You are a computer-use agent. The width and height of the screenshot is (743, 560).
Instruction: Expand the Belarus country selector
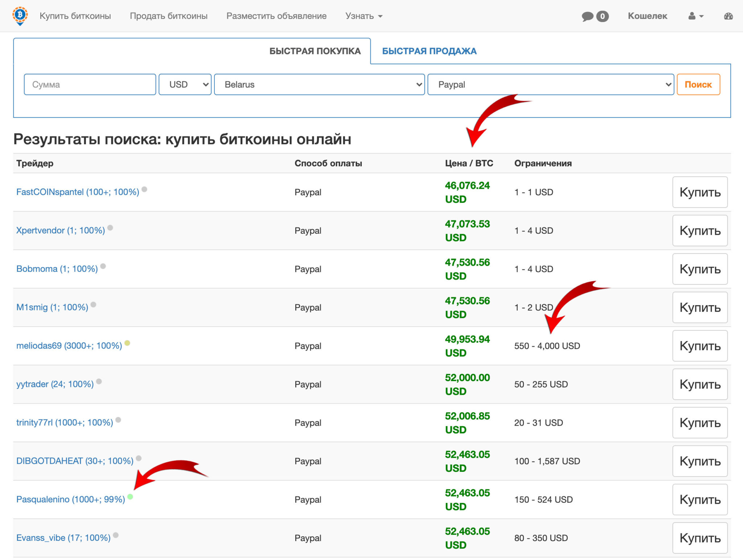319,85
